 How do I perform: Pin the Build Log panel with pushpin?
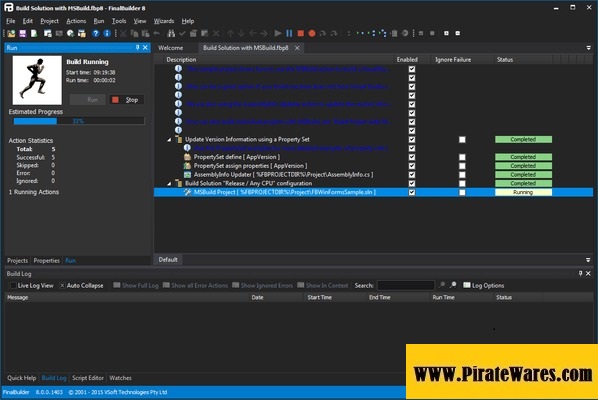click(x=580, y=273)
